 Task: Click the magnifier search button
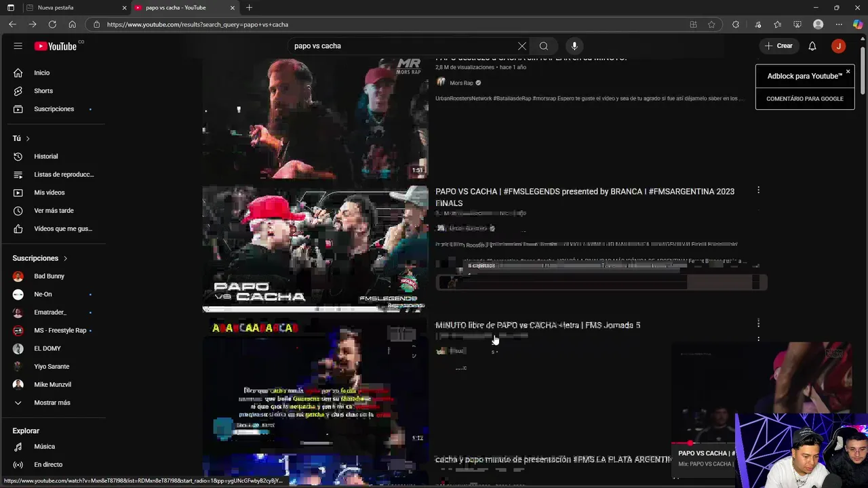pos(544,46)
